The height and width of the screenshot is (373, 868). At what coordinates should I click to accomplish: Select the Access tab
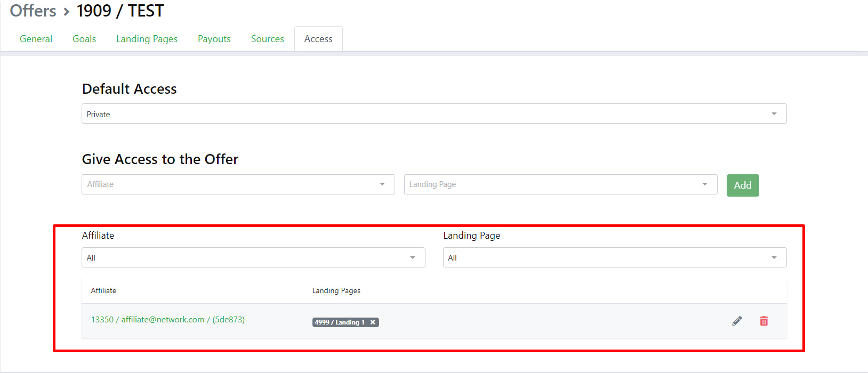[x=318, y=39]
